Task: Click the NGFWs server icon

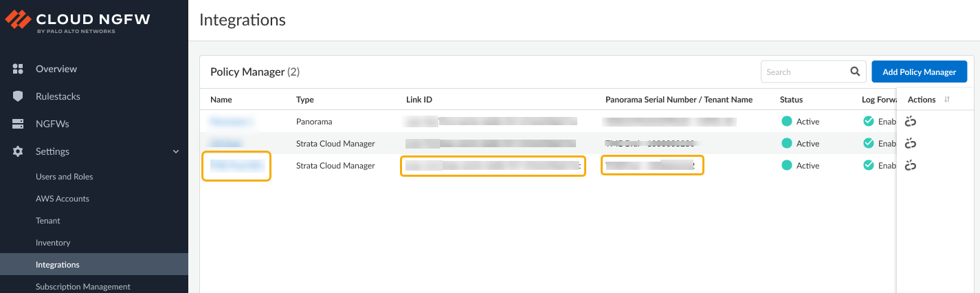Action: 19,124
